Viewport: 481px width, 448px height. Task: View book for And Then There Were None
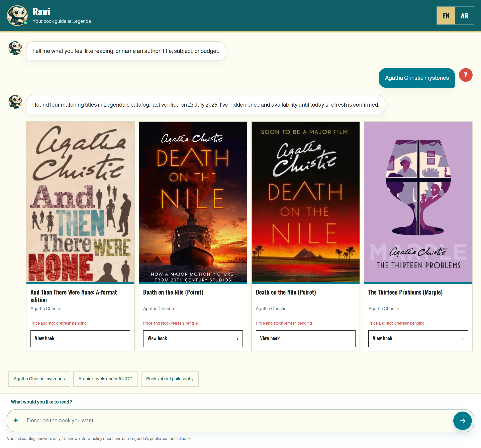coord(80,338)
